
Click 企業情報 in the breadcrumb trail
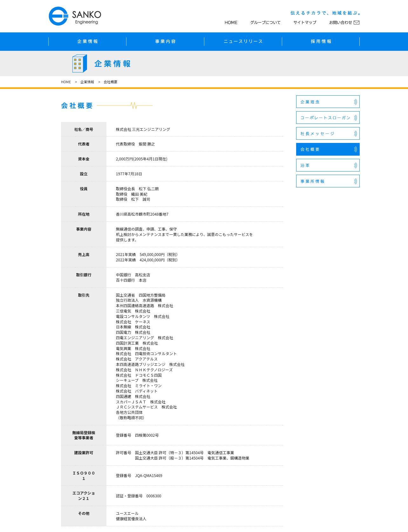87,82
